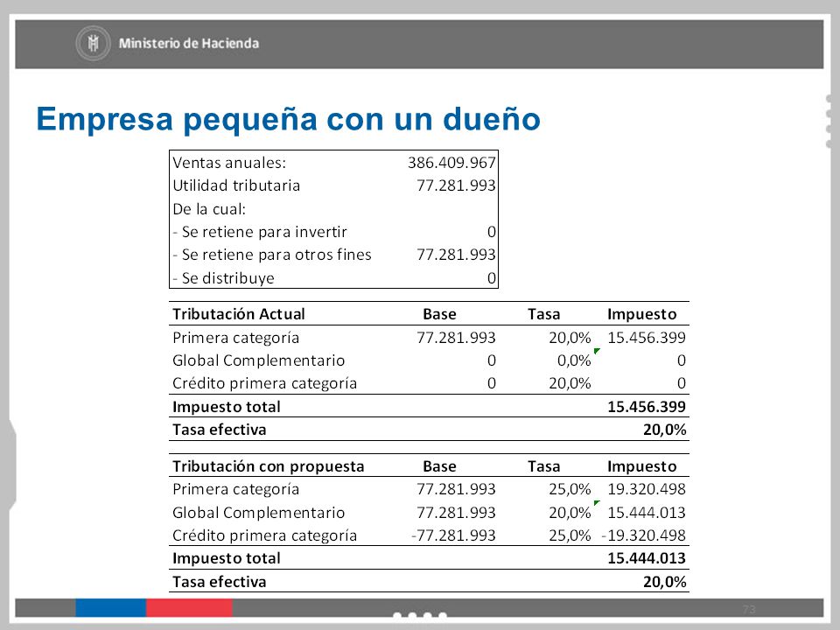
Task: Click the 'Tributación con propuesta' table heading
Action: [x=268, y=466]
